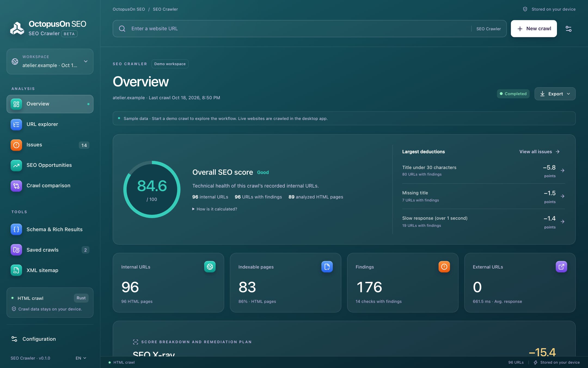
Task: Click the Findings card orange alert icon
Action: pos(444,267)
